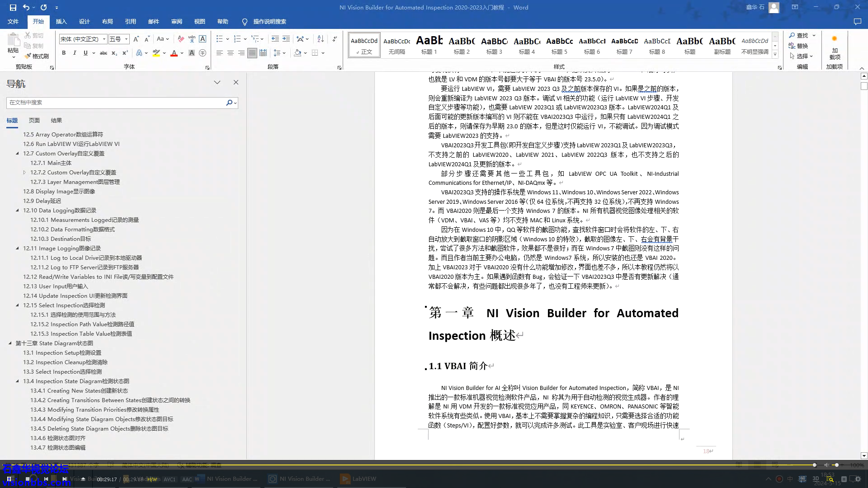Click the font color red A icon
Viewport: 868px width, 488px height.
tap(174, 53)
